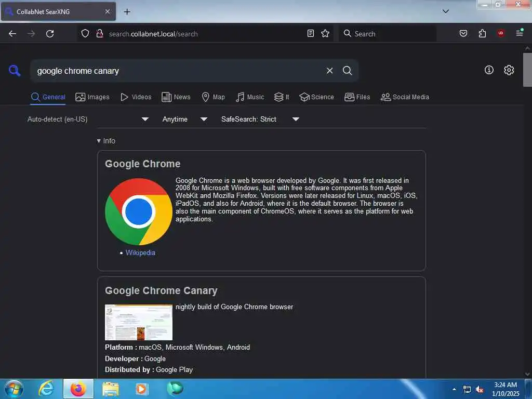Open SearXNG preferences gear

point(509,70)
